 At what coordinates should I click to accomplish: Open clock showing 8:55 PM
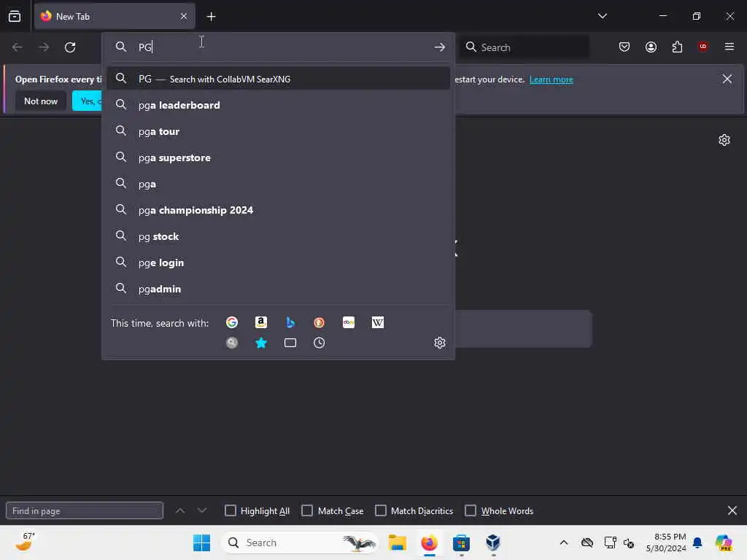coord(666,542)
